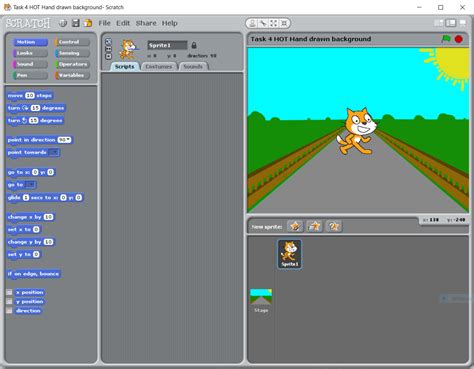474x369 pixels.
Task: Switch to the Scripts tab
Action: (125, 66)
